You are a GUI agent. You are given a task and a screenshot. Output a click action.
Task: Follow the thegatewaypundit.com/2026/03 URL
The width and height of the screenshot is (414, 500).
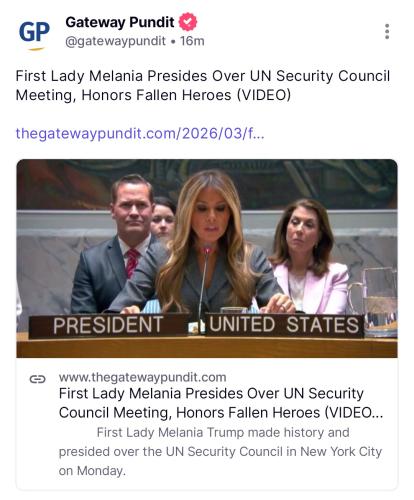pyautogui.click(x=140, y=133)
